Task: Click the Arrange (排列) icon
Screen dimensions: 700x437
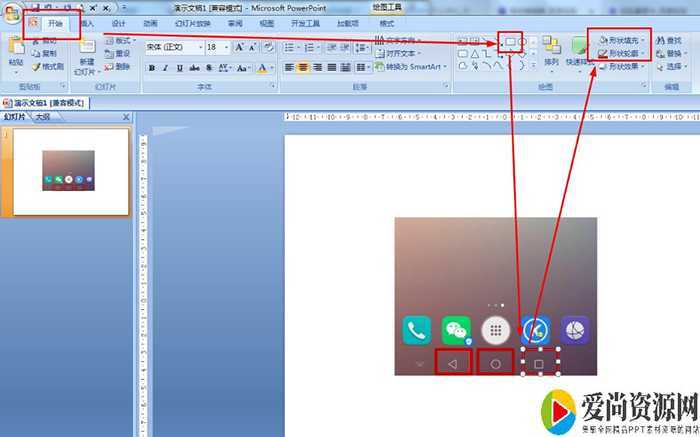Action: click(551, 52)
